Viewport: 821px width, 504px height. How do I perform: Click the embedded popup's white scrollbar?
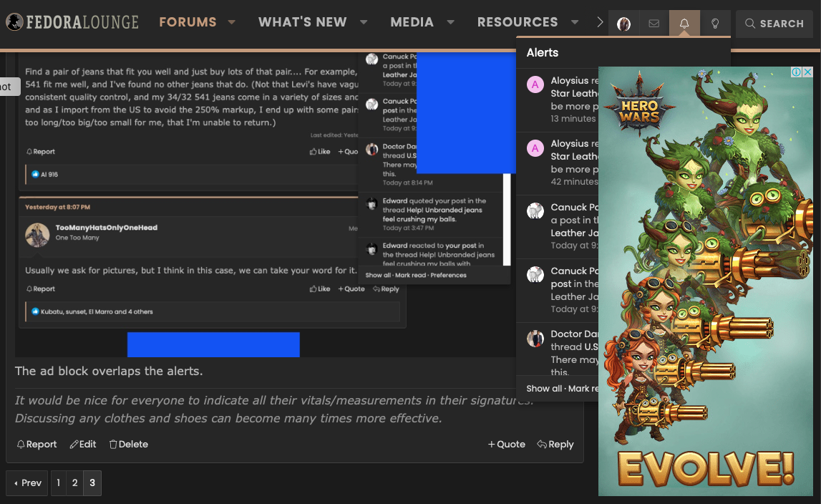(x=506, y=220)
